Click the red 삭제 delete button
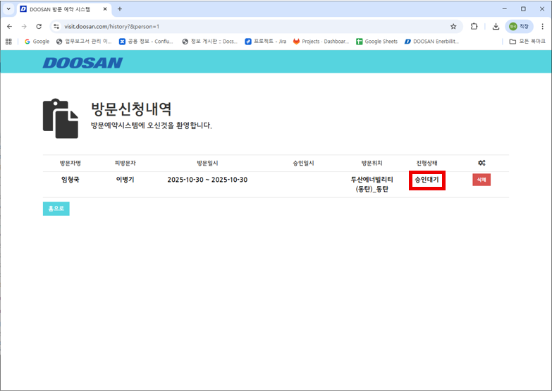The image size is (552, 392). click(x=482, y=180)
